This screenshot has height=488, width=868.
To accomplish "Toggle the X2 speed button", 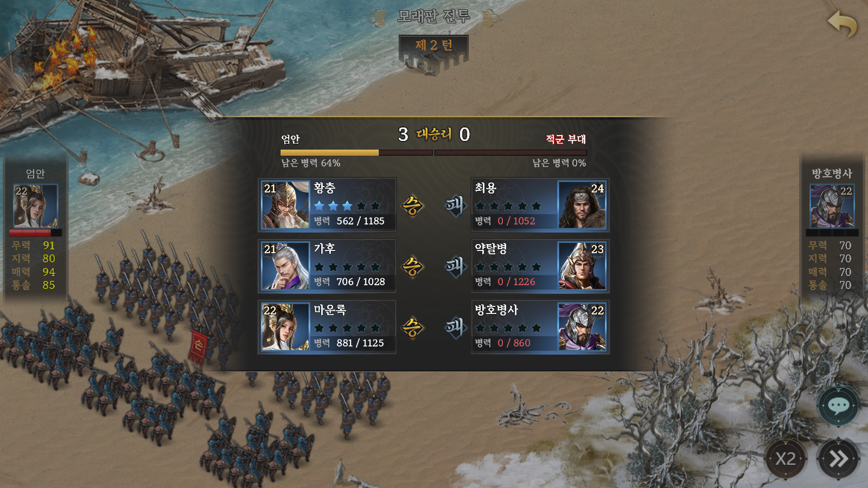I will tap(785, 459).
